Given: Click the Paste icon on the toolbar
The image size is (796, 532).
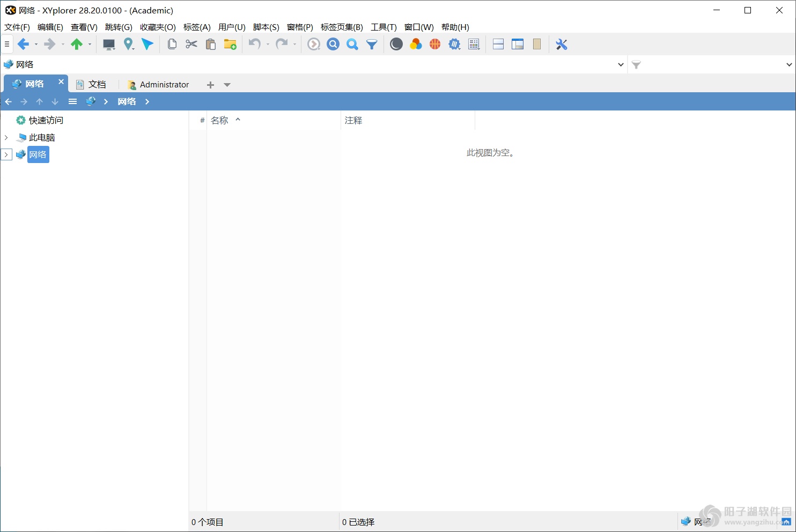Looking at the screenshot, I should pyautogui.click(x=210, y=44).
